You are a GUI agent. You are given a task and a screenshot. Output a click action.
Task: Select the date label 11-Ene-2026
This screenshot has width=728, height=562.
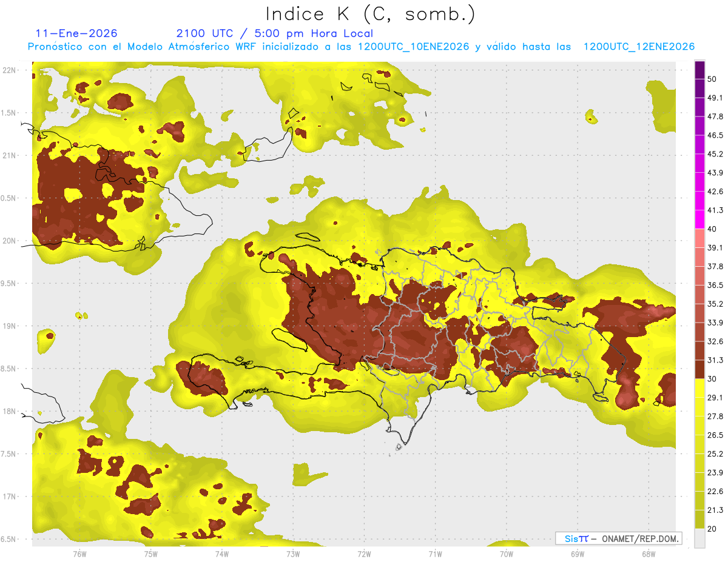[x=76, y=33]
